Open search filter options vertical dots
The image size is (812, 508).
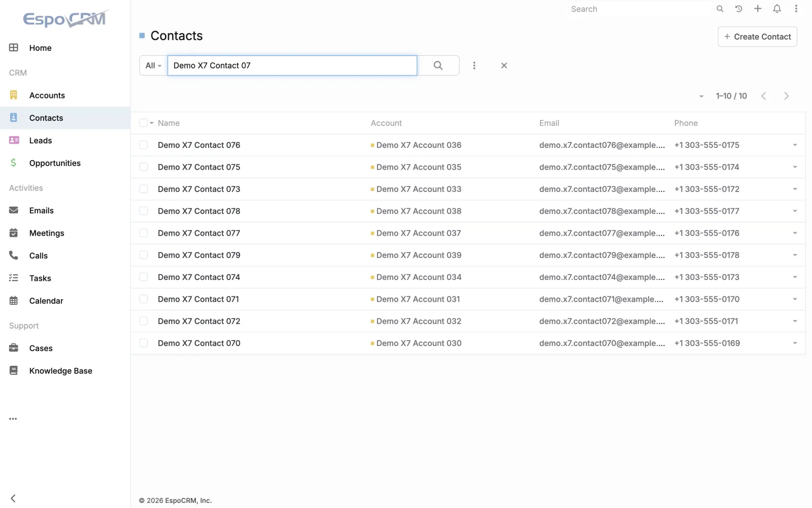[x=475, y=66]
